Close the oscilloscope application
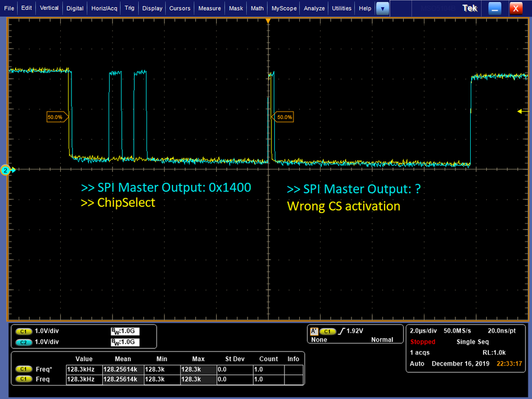The width and height of the screenshot is (532, 399). tap(515, 9)
